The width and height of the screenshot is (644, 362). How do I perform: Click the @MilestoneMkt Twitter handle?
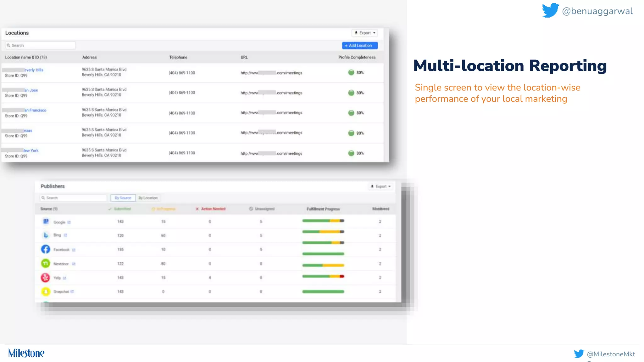[x=611, y=354]
